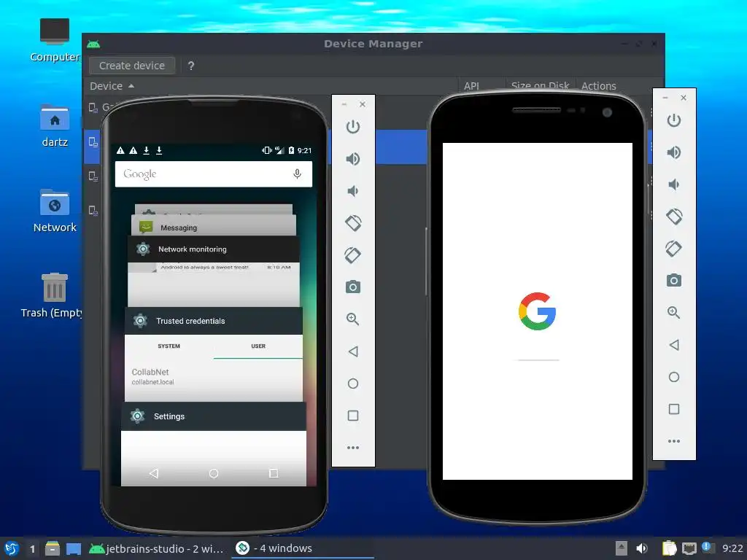747x560 pixels.
Task: Tap Android home button on left phone screen
Action: (214, 473)
